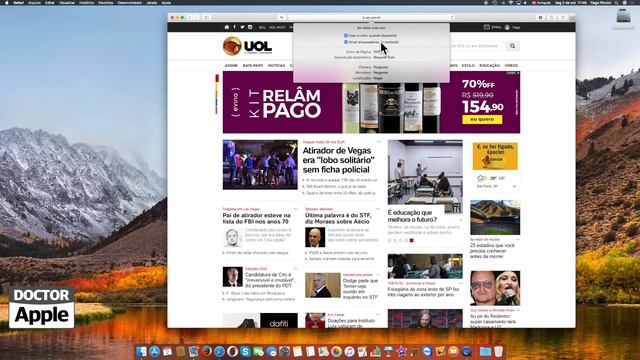Open ASSINE in the UOL navigation bar
This screenshot has width=640, height=360.
[231, 65]
